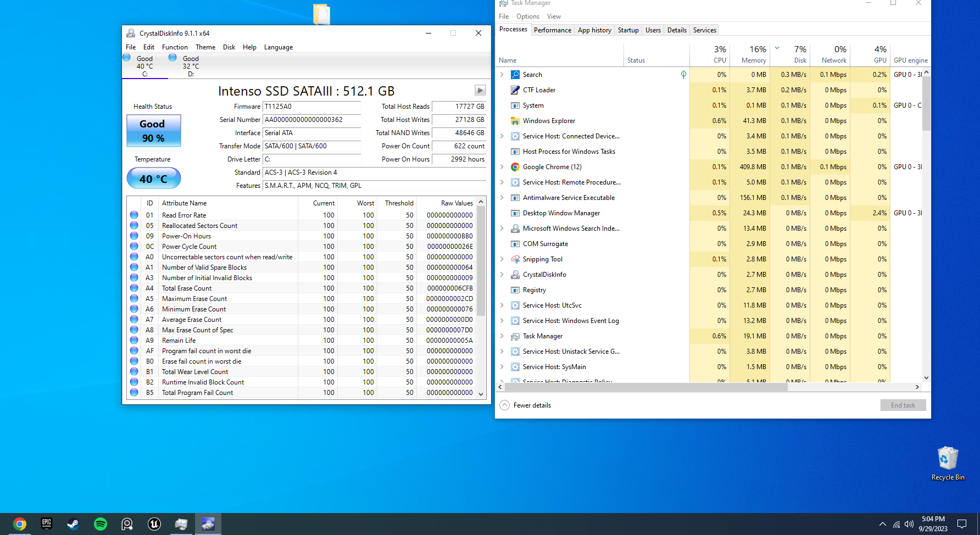Click the volume icon in system tray

(909, 524)
